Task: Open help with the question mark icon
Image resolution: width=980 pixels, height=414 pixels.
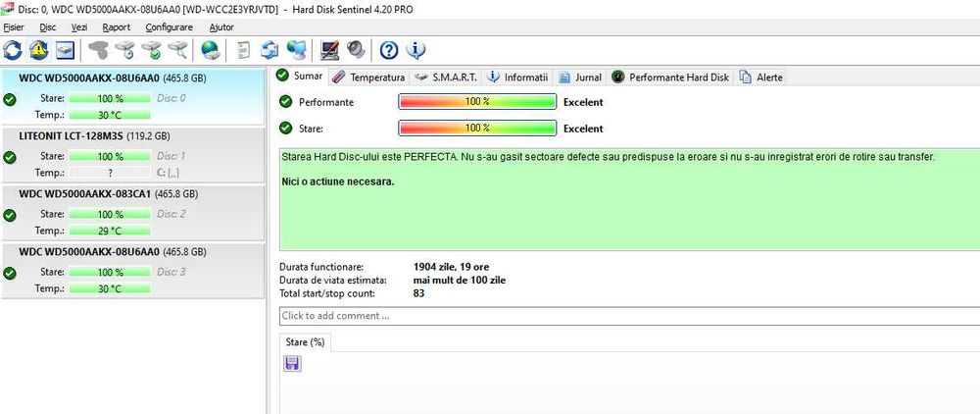Action: 389,50
